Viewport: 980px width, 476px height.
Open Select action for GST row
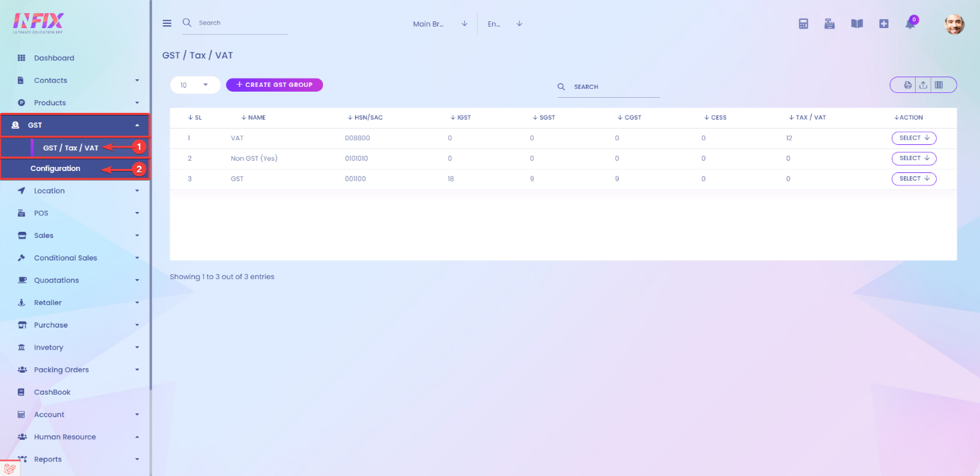(914, 179)
